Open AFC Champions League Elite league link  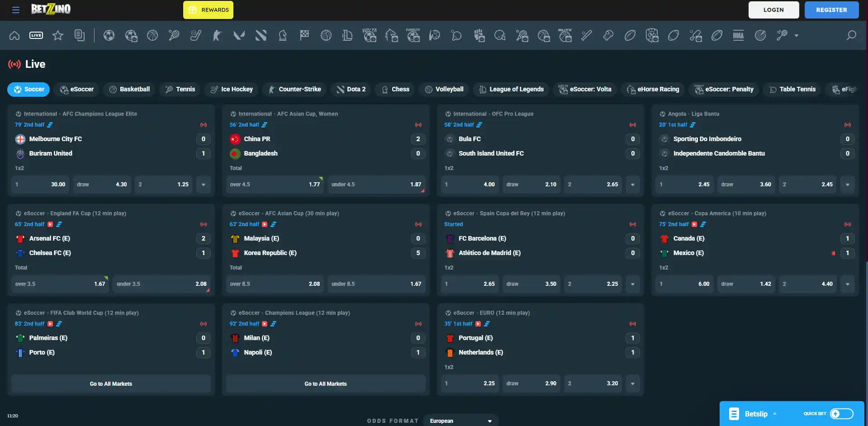[100, 114]
